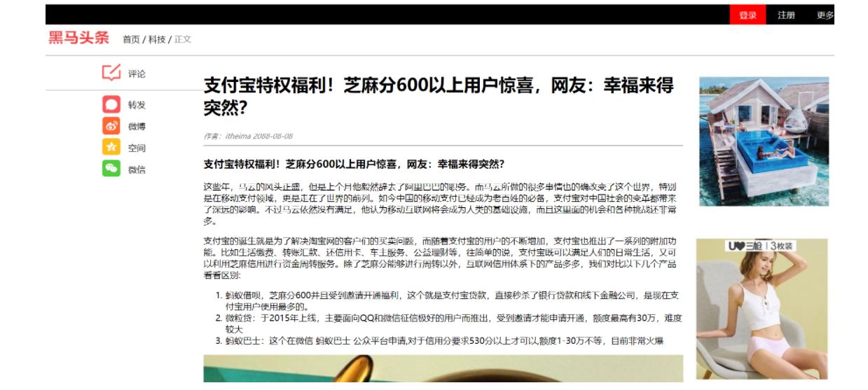Click the 微博 label

(x=137, y=127)
